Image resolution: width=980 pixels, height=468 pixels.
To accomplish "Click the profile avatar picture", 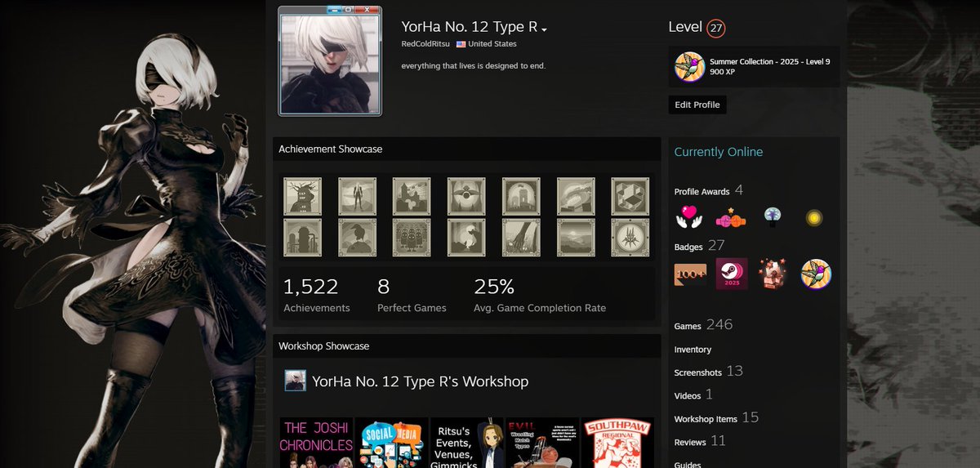I will [330, 64].
